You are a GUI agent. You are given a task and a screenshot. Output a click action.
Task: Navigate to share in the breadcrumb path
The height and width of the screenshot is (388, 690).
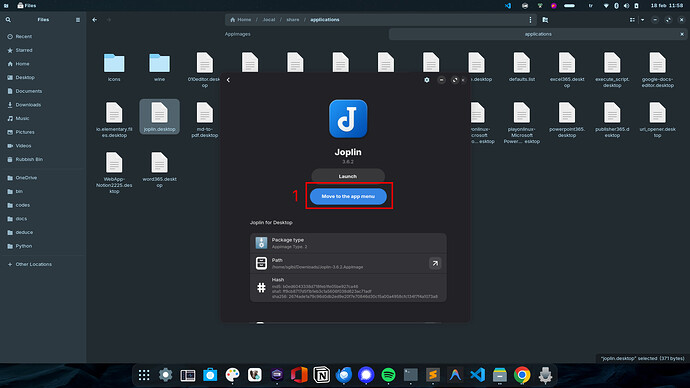pyautogui.click(x=293, y=20)
